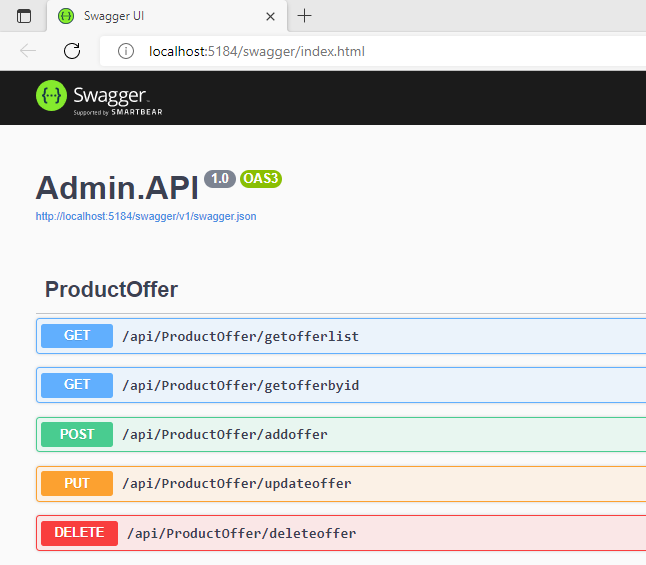Expand the POST addoffer endpoint
This screenshot has height=565, width=646.
pyautogui.click(x=341, y=434)
